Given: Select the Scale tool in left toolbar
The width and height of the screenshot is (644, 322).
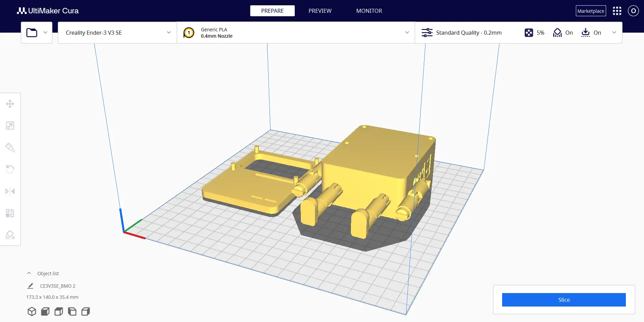Looking at the screenshot, I should pos(10,126).
